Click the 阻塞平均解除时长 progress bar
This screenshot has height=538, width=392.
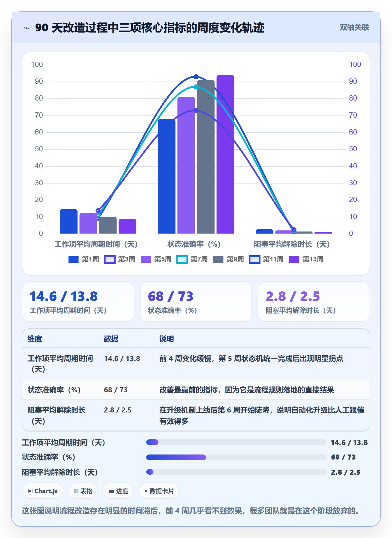click(x=236, y=472)
